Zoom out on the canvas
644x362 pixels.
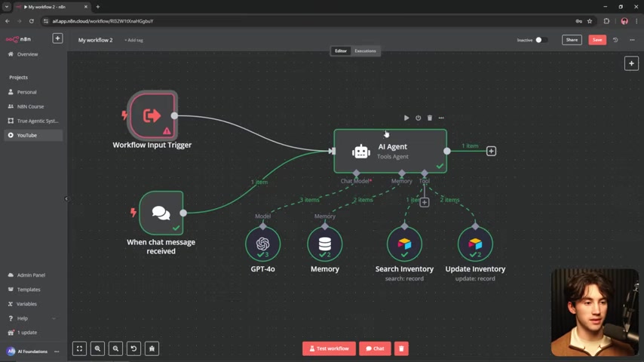coord(116,348)
